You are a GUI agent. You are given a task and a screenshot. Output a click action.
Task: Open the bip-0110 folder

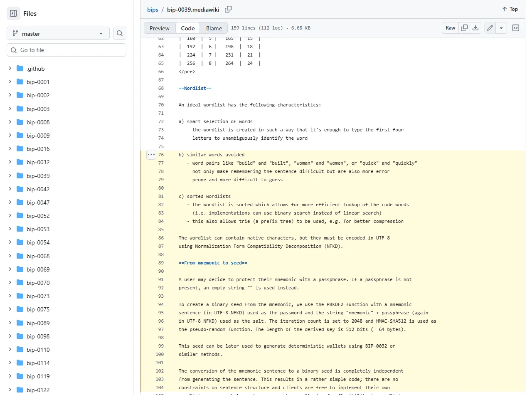(38, 350)
